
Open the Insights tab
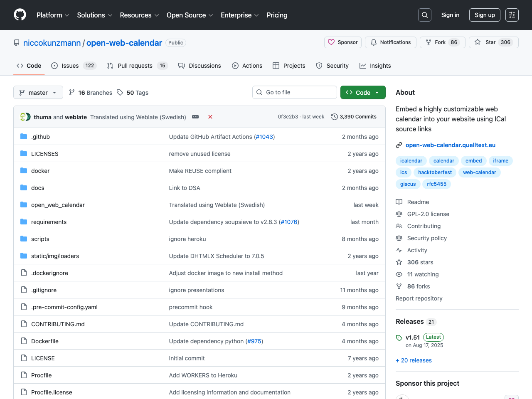(x=375, y=66)
